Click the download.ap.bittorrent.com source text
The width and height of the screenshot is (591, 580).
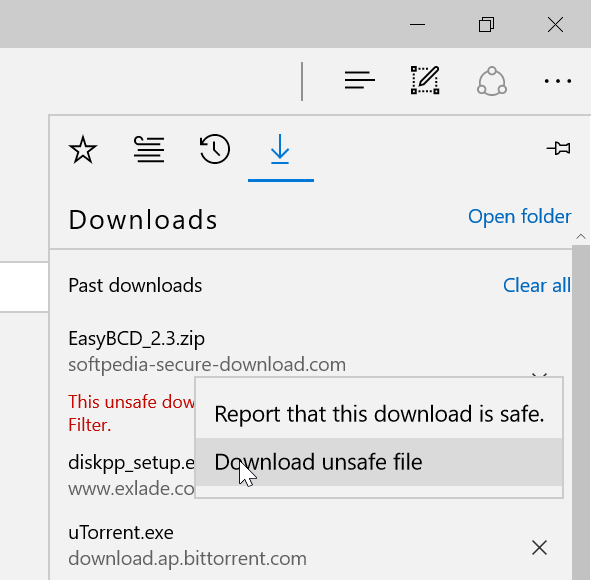tap(187, 559)
